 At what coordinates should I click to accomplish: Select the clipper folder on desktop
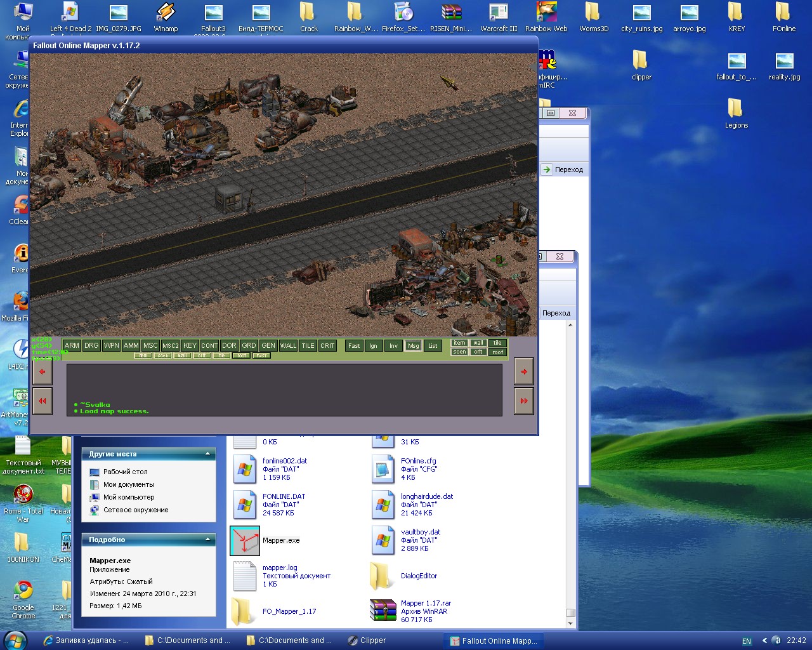641,65
